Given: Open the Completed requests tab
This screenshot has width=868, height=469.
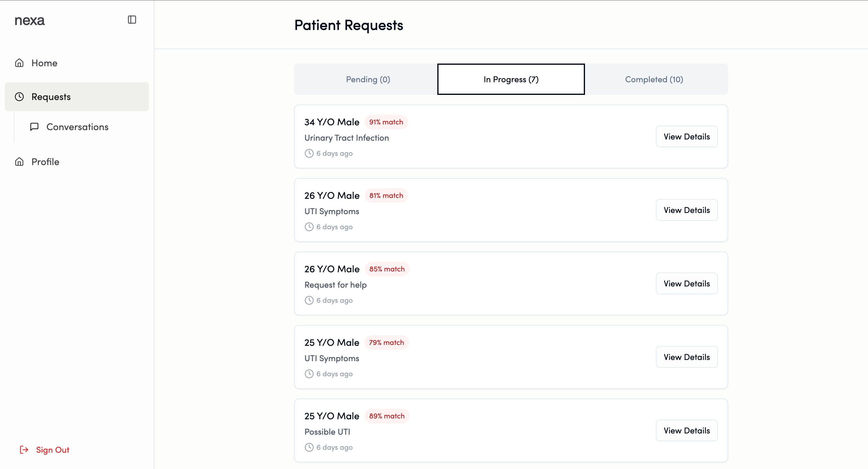Looking at the screenshot, I should [654, 79].
